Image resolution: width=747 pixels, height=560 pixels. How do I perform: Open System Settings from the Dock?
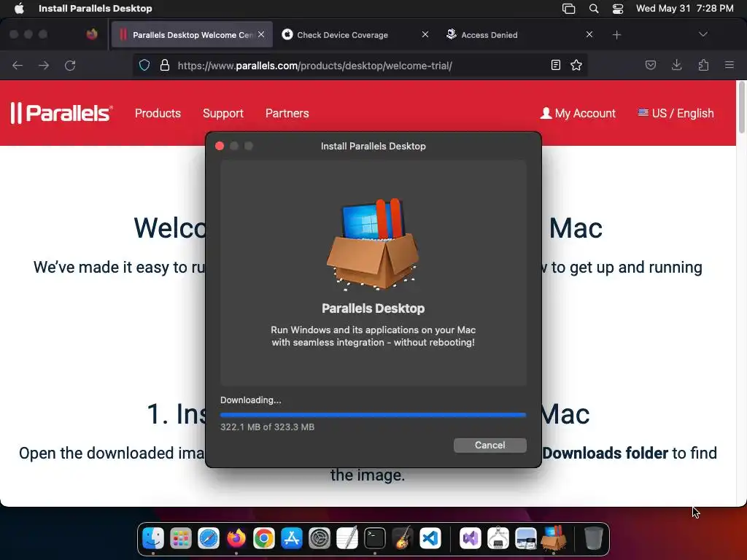click(320, 539)
